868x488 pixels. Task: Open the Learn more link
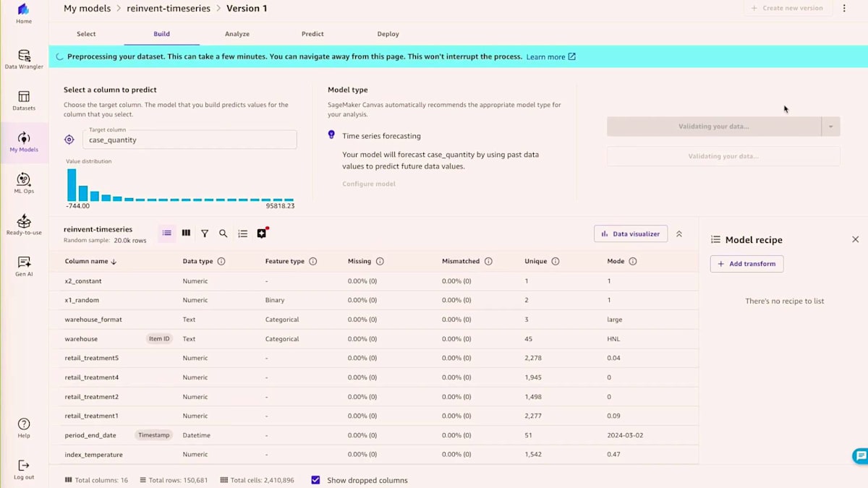(550, 56)
